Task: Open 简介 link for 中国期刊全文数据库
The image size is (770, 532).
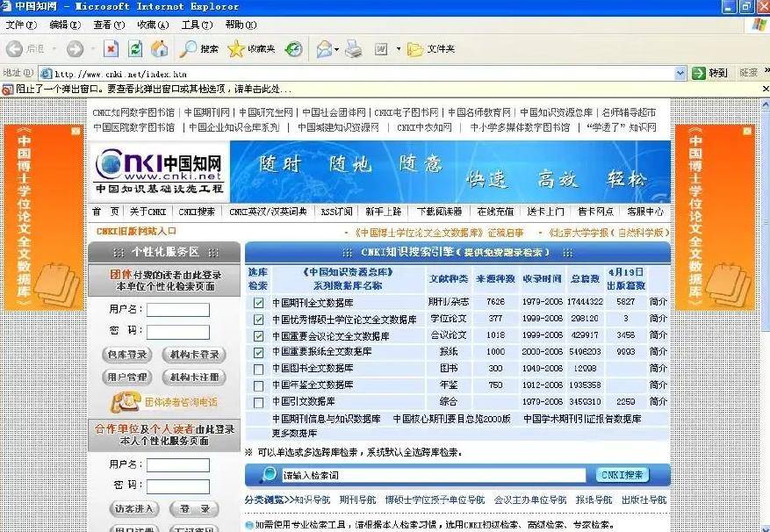Action: [x=658, y=302]
